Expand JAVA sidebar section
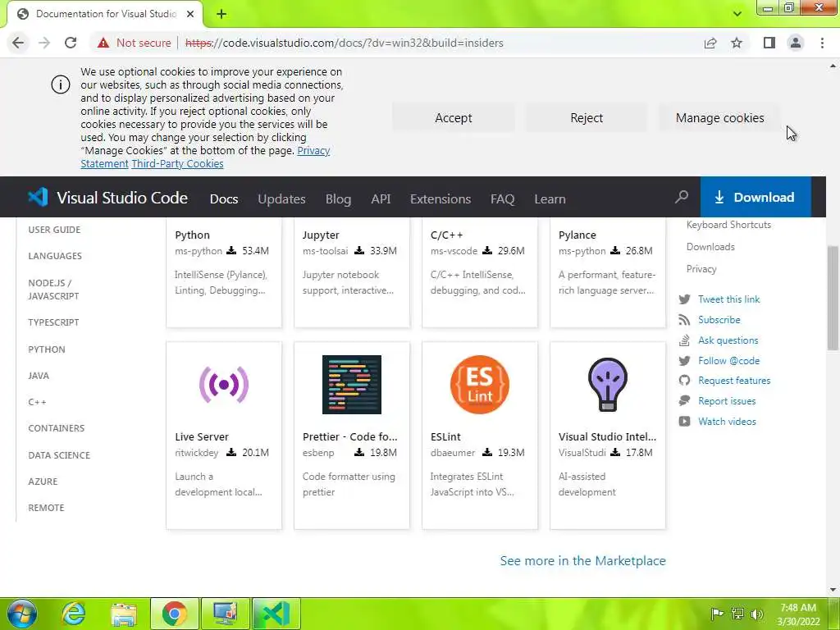840x630 pixels. [x=39, y=376]
